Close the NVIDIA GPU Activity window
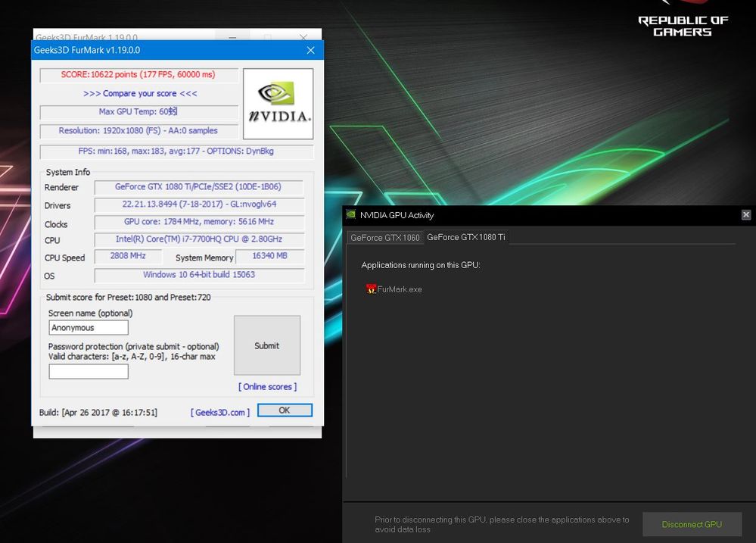Viewport: 756px width, 543px height. tap(746, 215)
